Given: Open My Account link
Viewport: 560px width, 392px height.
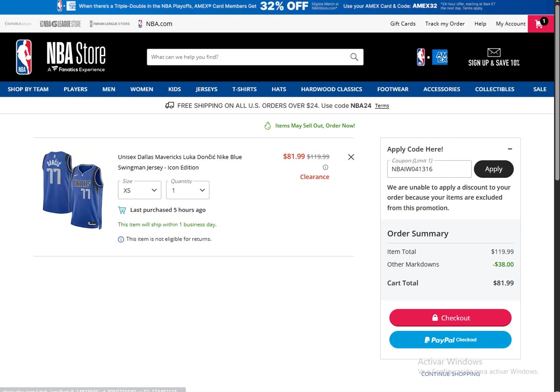Looking at the screenshot, I should [510, 24].
